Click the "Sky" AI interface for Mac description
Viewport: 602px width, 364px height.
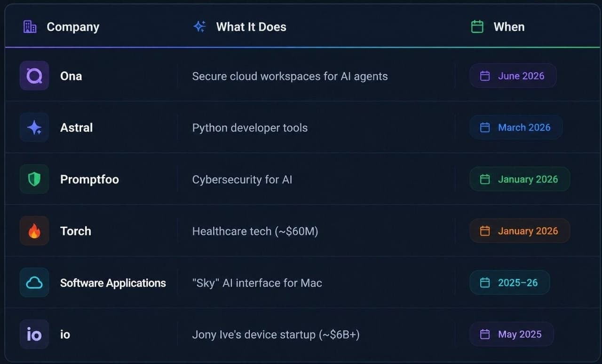pos(257,283)
